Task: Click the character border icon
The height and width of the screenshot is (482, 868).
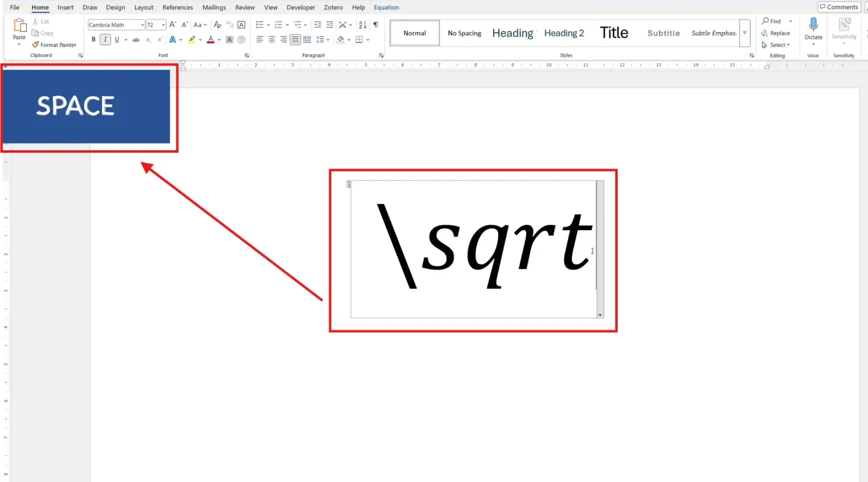Action: (x=241, y=24)
